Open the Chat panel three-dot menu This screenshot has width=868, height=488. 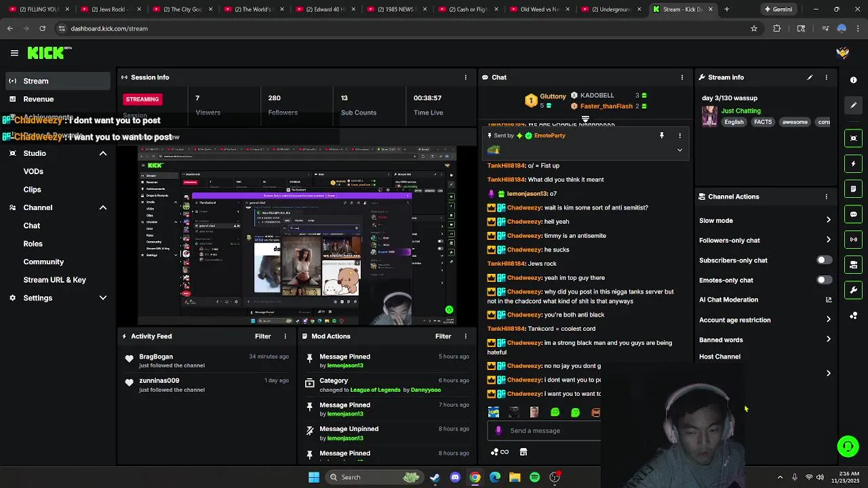[x=682, y=77]
